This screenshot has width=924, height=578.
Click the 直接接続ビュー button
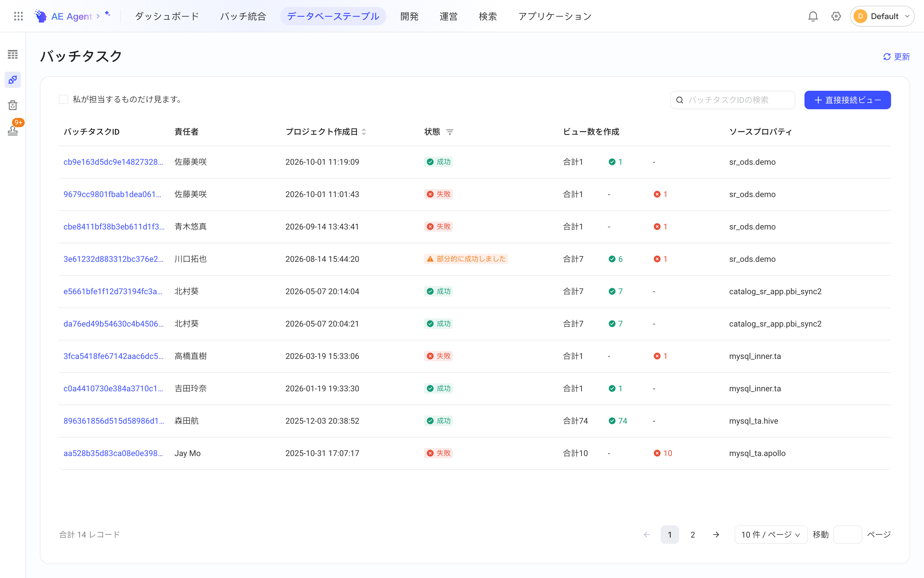click(x=847, y=100)
